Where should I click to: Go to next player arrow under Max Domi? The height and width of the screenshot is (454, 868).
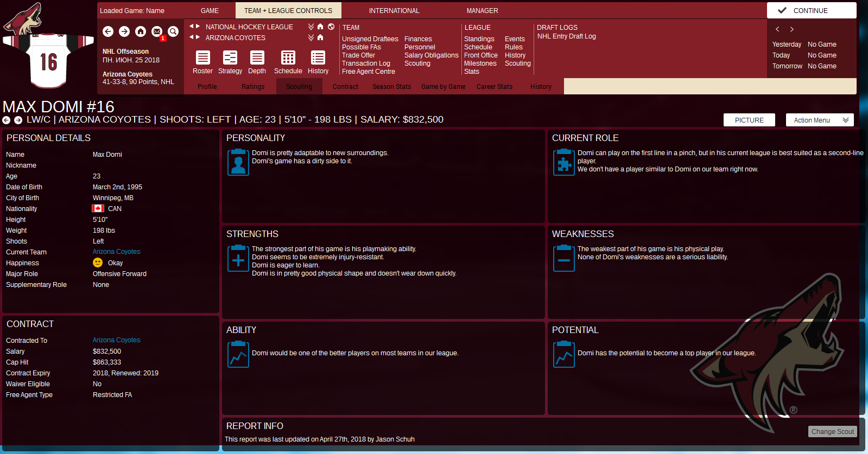pos(18,120)
